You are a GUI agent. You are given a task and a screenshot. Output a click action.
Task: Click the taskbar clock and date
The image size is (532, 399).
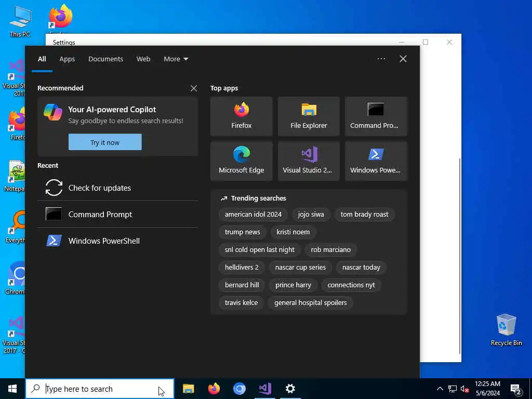487,389
